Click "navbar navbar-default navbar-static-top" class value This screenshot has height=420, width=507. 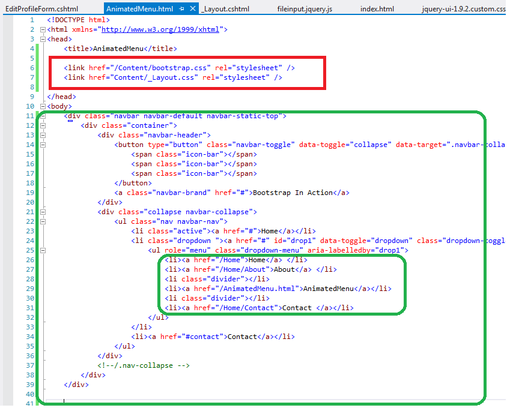tap(196, 116)
